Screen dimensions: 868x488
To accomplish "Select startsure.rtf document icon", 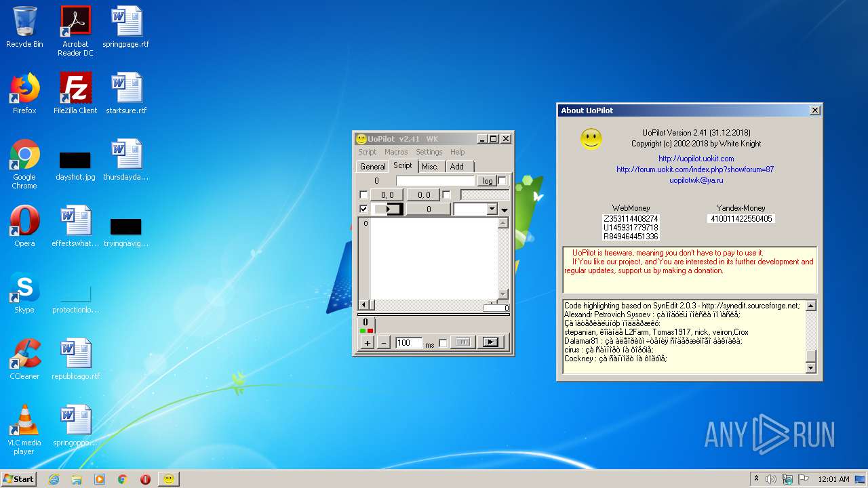I will (x=126, y=94).
